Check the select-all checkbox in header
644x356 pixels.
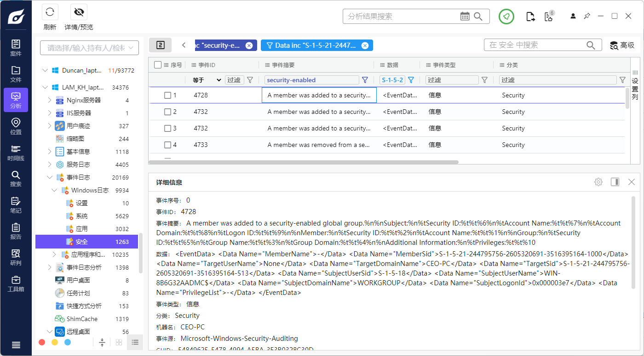pyautogui.click(x=158, y=65)
